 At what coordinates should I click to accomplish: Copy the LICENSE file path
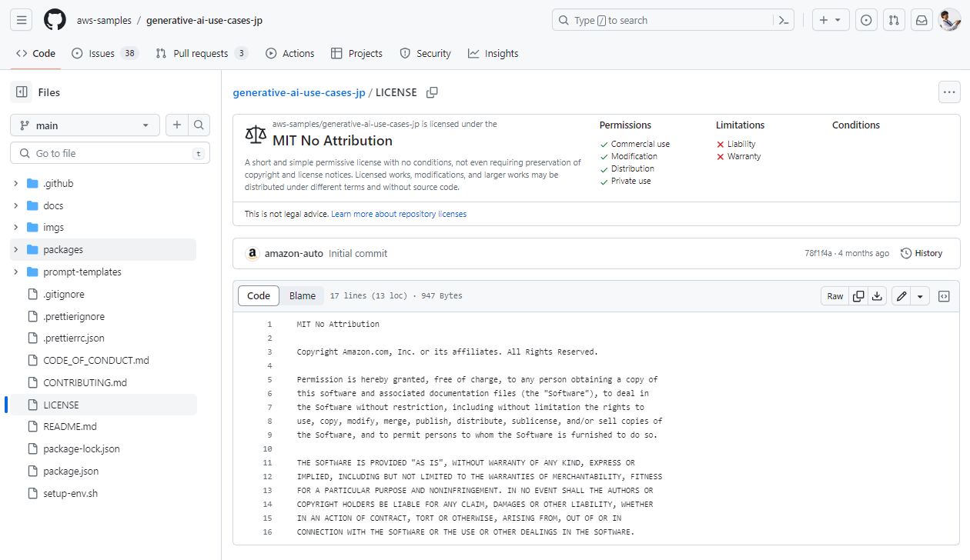pos(432,92)
